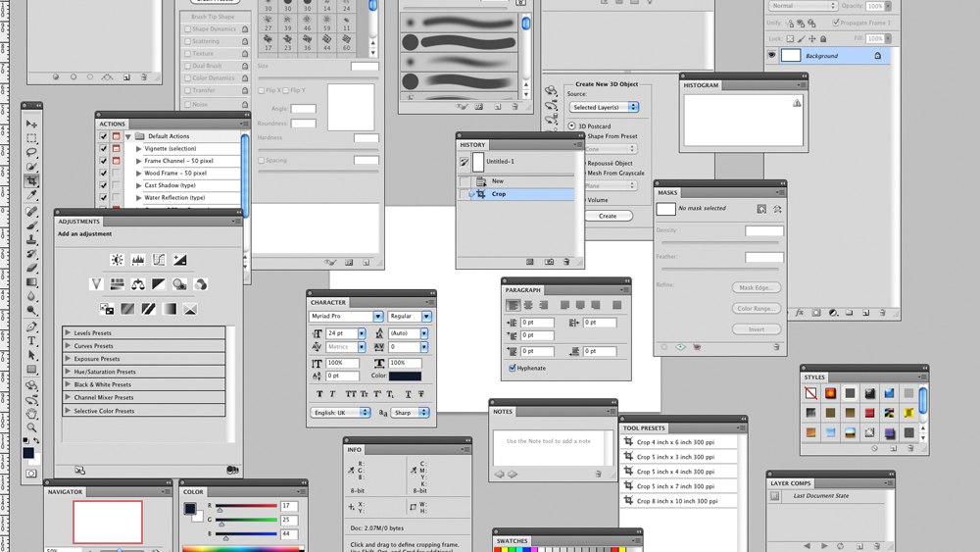Add a Black & White adjustment
The image size is (980, 552).
[x=159, y=284]
